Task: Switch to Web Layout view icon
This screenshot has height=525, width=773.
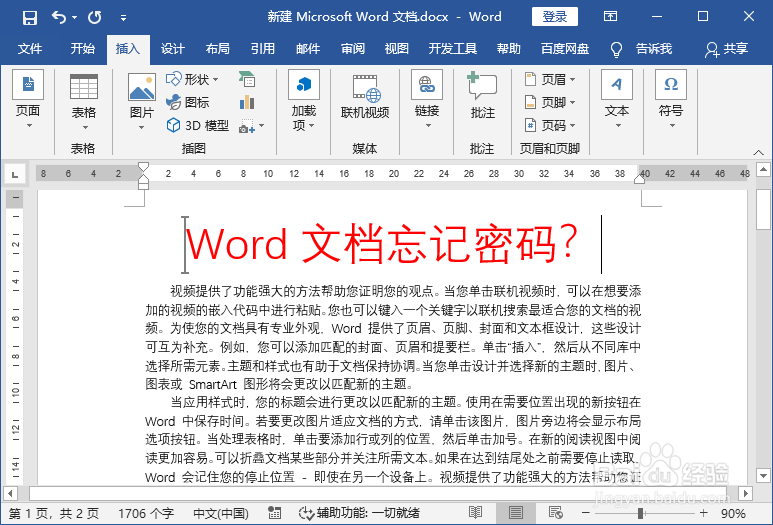Action: click(x=556, y=514)
